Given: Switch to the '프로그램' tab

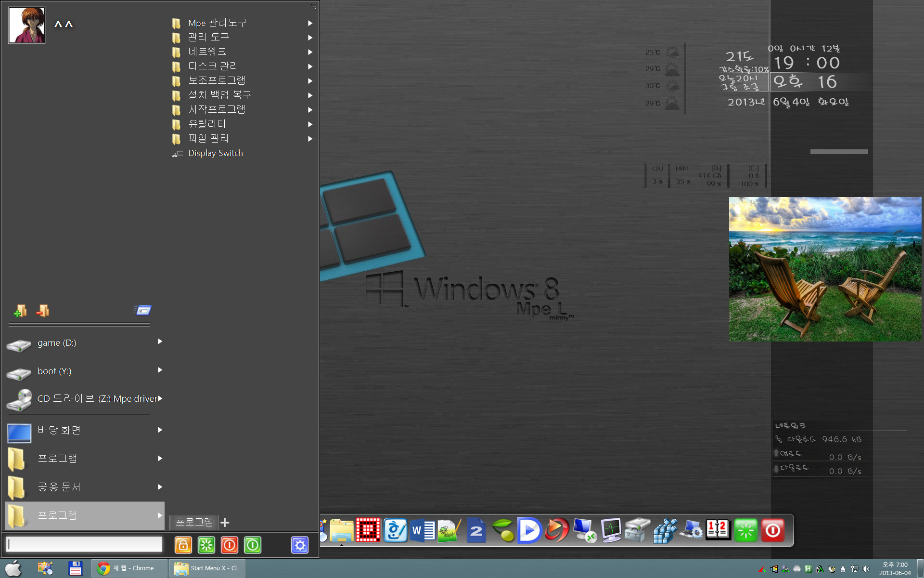Looking at the screenshot, I should [x=194, y=522].
